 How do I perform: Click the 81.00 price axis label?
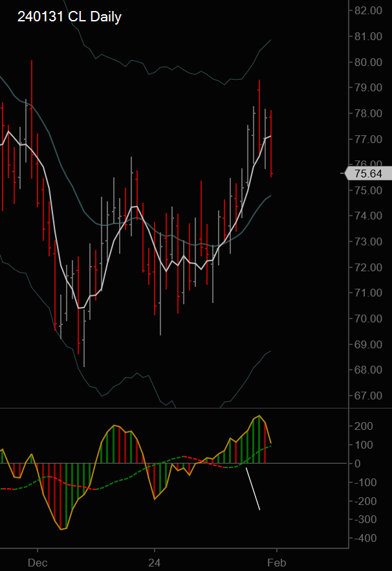pyautogui.click(x=368, y=36)
